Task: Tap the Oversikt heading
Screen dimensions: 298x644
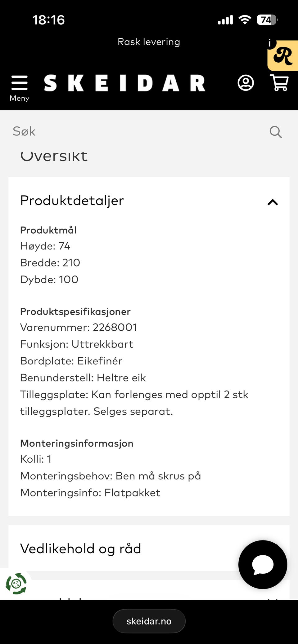Action: 54,156
